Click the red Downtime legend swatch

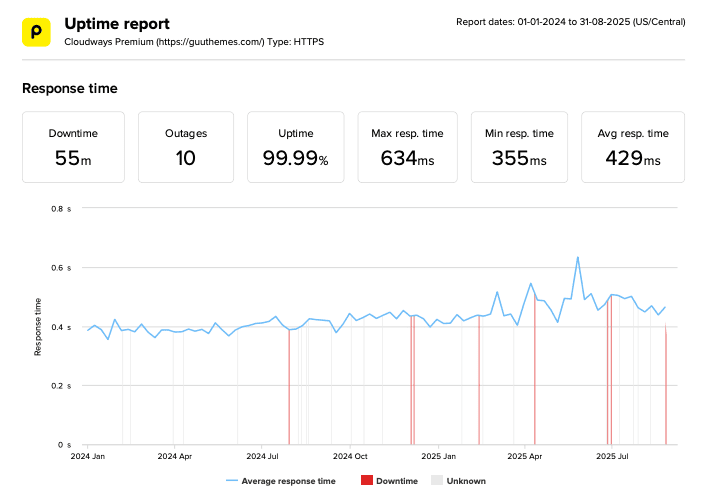click(x=367, y=481)
